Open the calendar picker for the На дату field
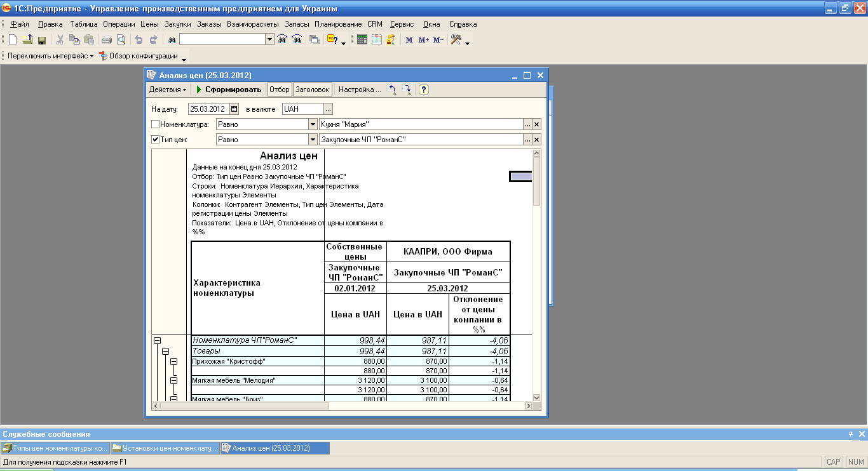Image resolution: width=868 pixels, height=471 pixels. pyautogui.click(x=234, y=109)
